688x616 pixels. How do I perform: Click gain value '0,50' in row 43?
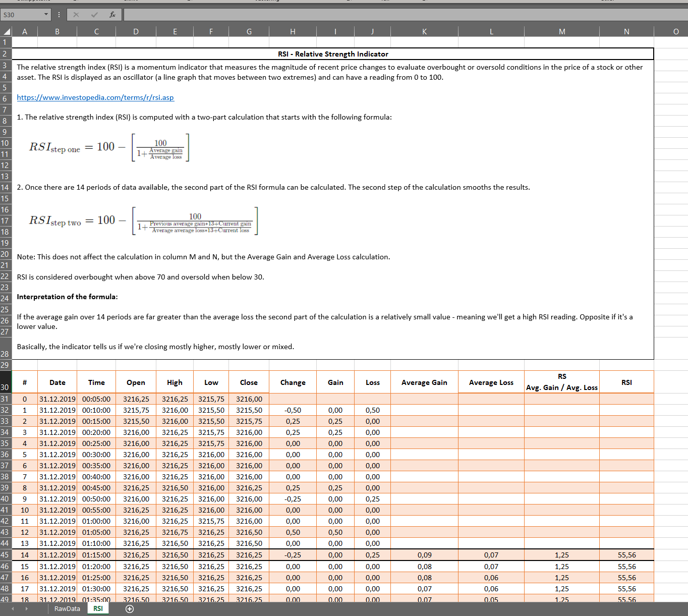coord(335,532)
